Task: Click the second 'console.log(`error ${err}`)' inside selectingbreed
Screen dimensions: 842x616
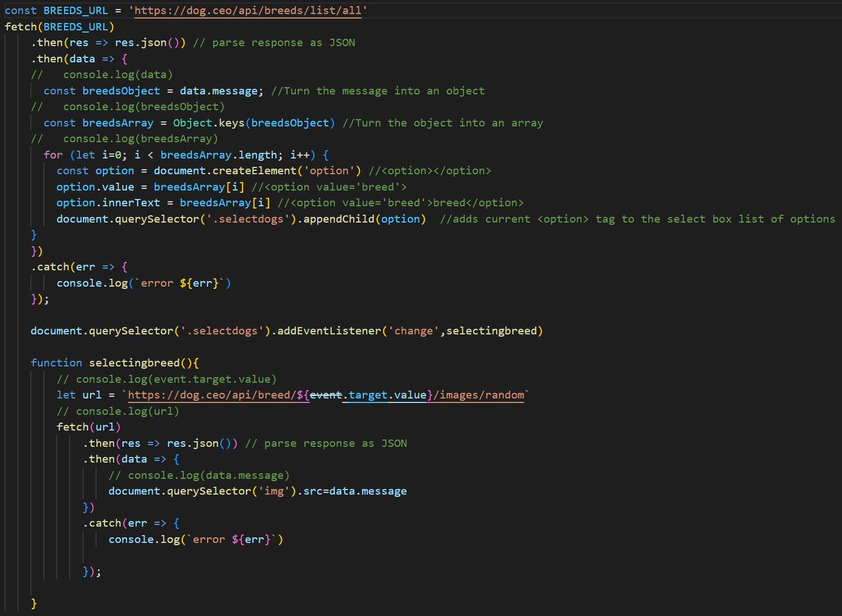Action: (x=196, y=540)
